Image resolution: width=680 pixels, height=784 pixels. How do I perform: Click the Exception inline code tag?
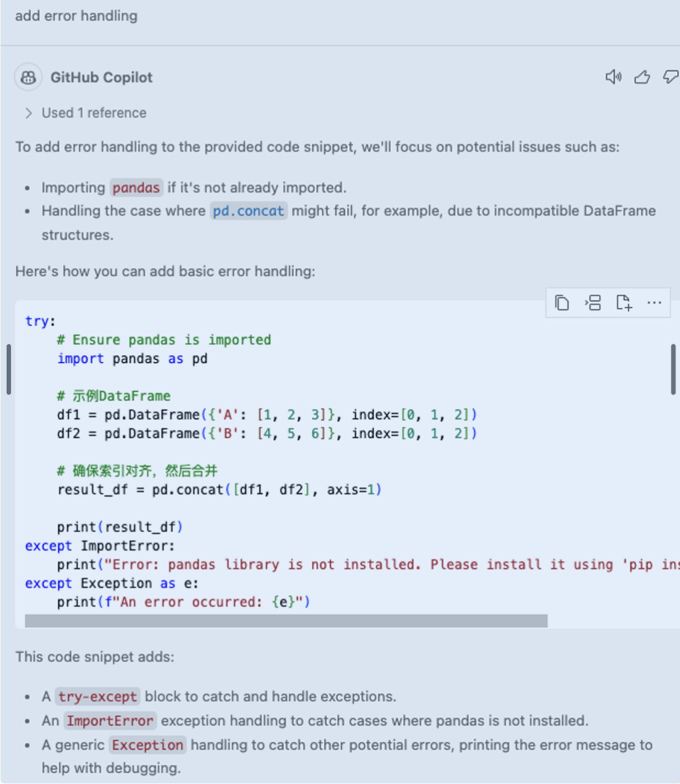click(147, 745)
